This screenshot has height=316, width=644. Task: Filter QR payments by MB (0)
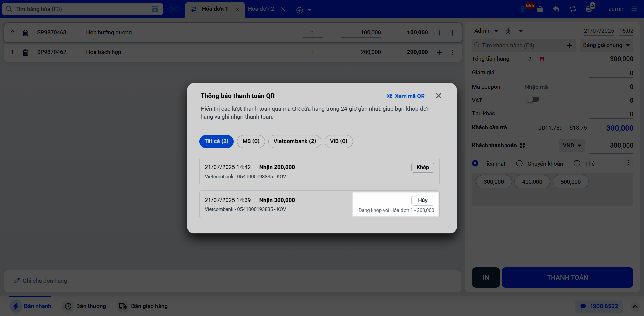(x=251, y=141)
